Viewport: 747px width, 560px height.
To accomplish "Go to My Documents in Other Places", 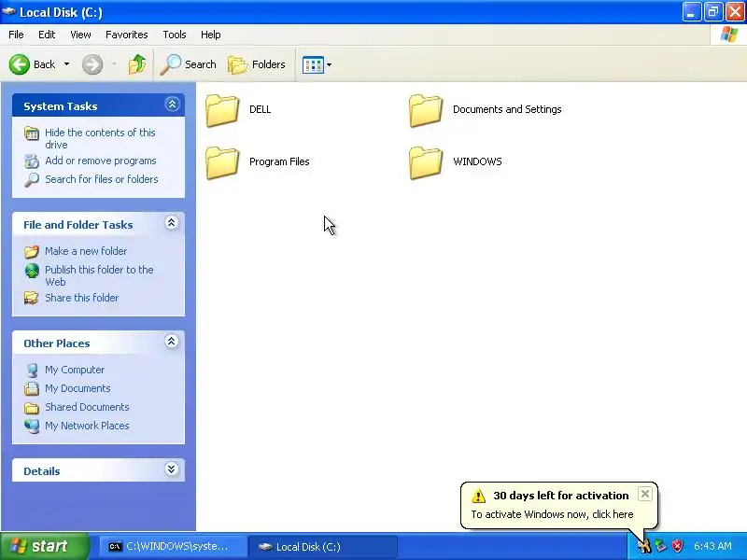I will click(x=78, y=388).
